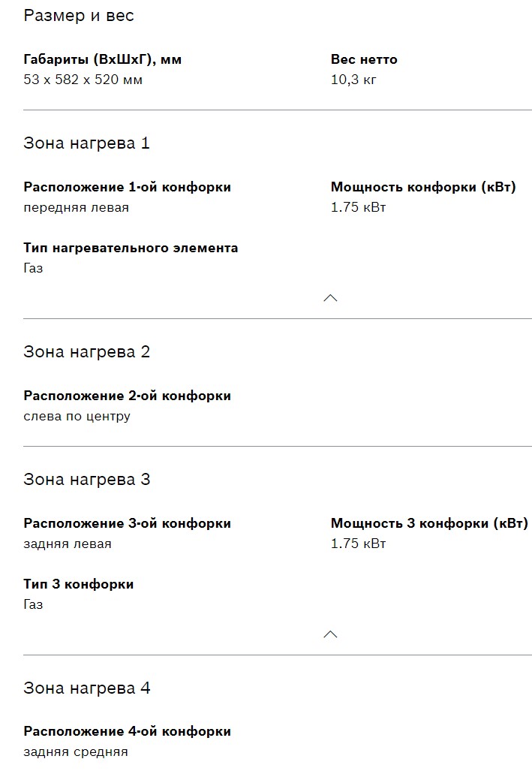Screen dimensions: 532x771
Task: Select the Зона нагрева 2 heading
Action: click(x=87, y=352)
